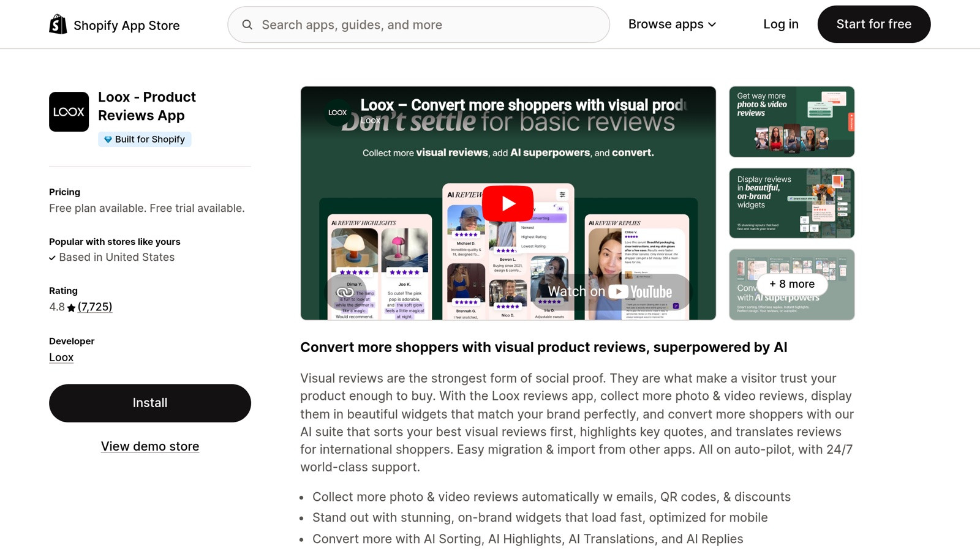Click the checkmark beside Based in United States
Screen dimensions: 980x551
coord(53,257)
